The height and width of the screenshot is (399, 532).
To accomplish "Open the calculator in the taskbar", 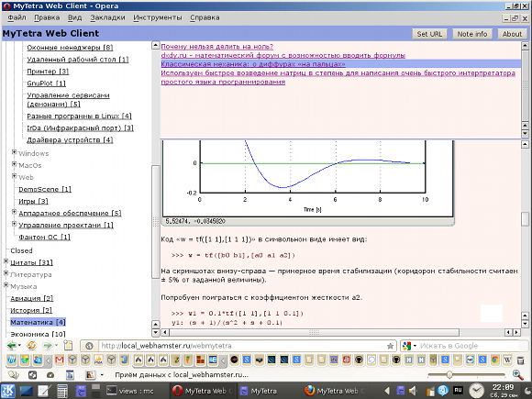I will click(x=62, y=391).
